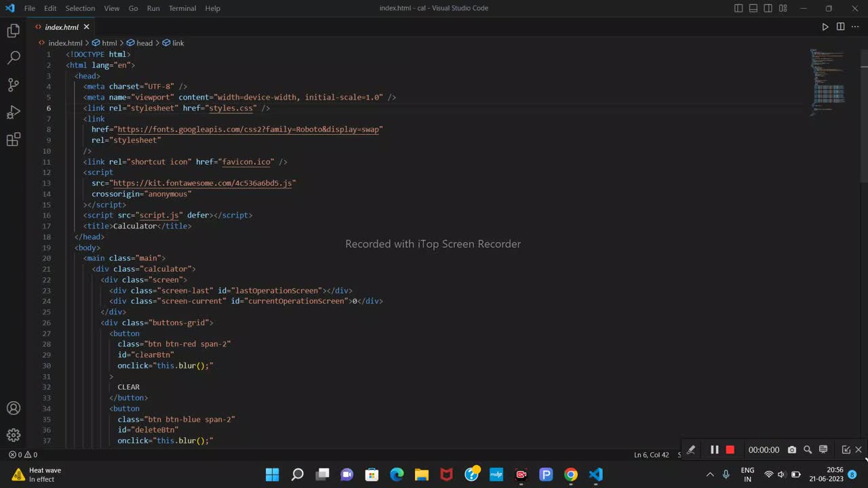Expand the head breadcrumb item
The image size is (868, 488).
[144, 43]
